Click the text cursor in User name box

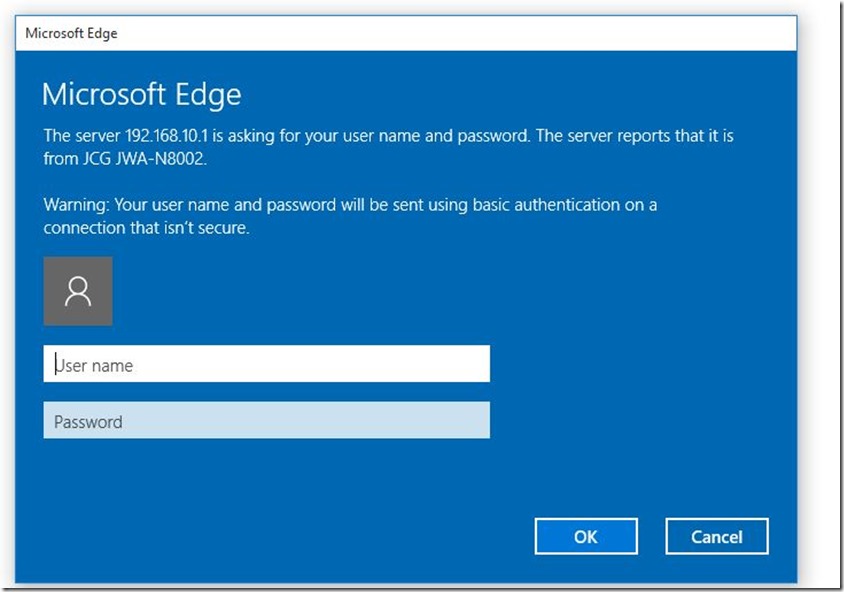(55, 364)
